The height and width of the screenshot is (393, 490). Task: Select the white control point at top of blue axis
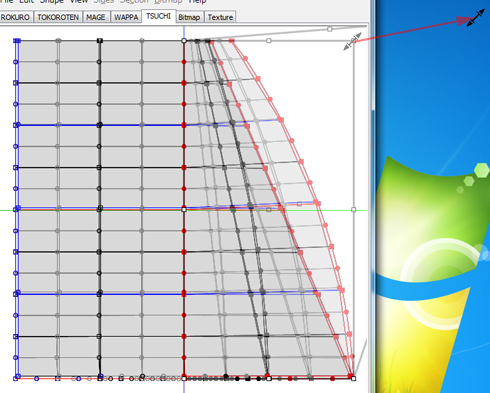(184, 41)
